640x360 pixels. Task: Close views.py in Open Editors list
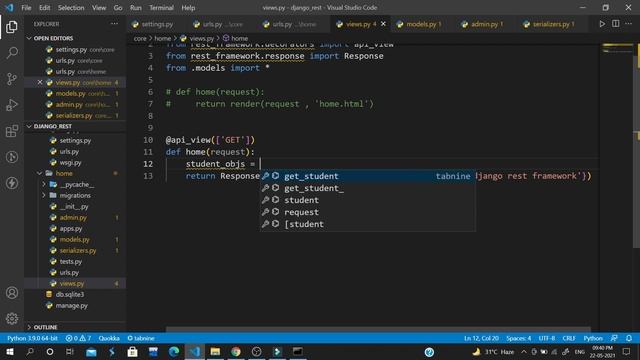point(40,82)
